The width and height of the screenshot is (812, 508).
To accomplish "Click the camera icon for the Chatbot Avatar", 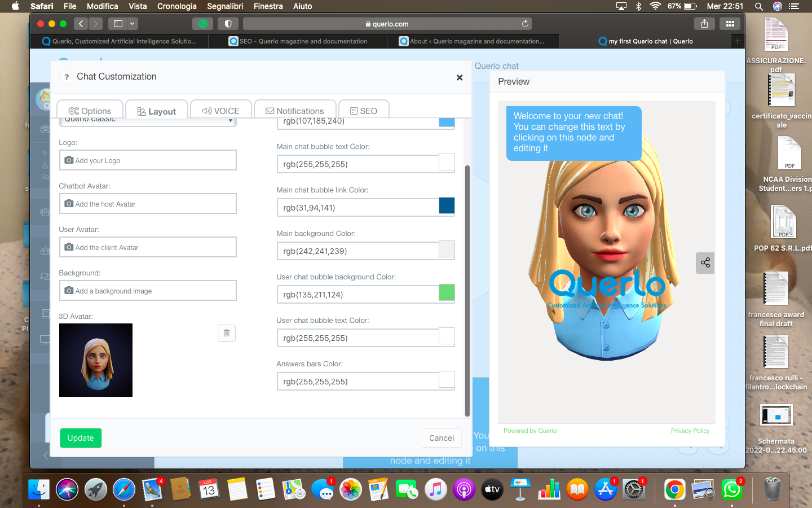I will 68,203.
